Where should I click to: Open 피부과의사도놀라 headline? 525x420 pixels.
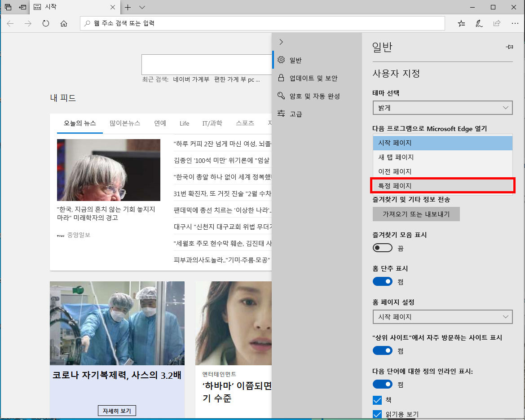click(x=222, y=260)
